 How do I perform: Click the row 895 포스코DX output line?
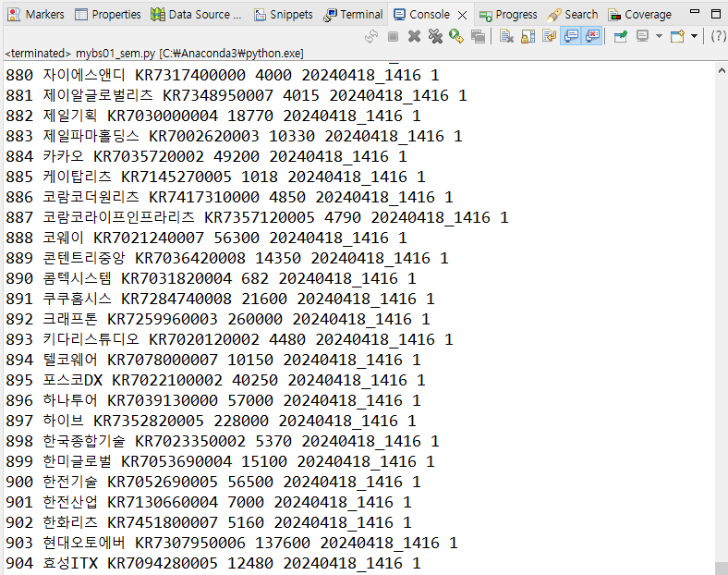[215, 380]
